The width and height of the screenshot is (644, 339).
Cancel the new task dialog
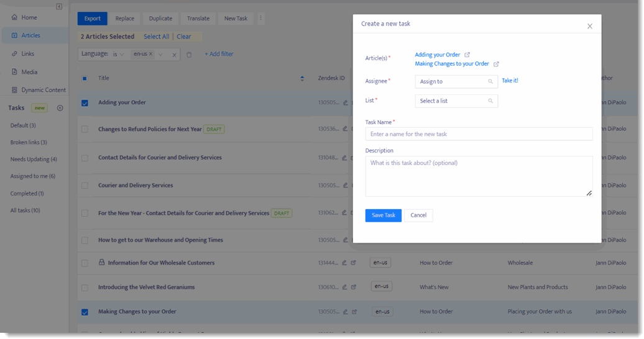[418, 215]
